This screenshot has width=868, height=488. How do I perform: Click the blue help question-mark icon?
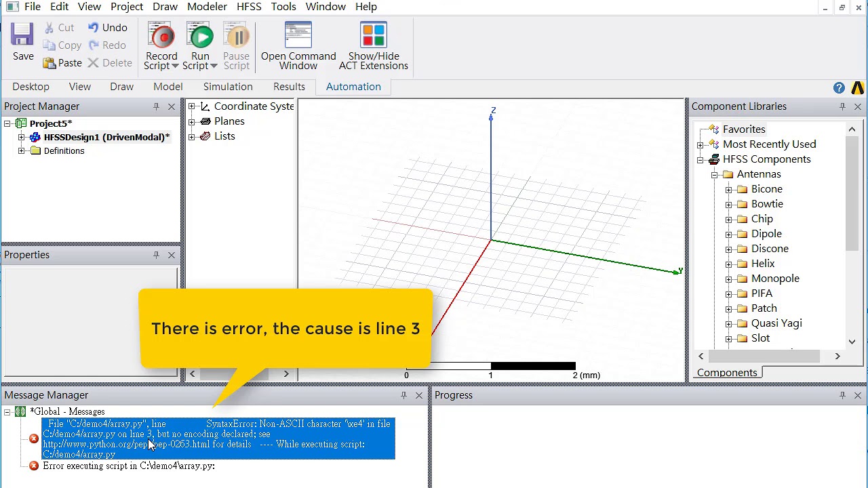coord(839,88)
